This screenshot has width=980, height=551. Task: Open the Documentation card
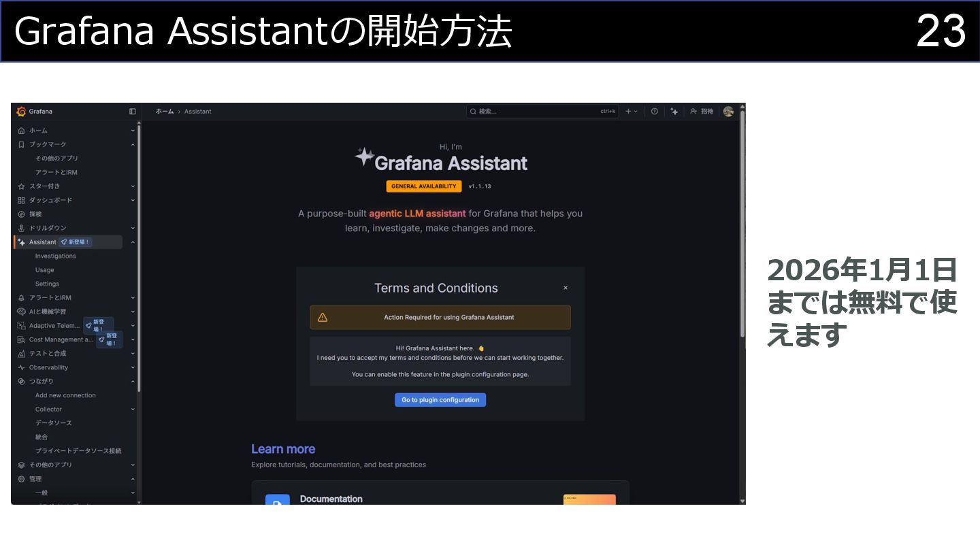pyautogui.click(x=440, y=493)
